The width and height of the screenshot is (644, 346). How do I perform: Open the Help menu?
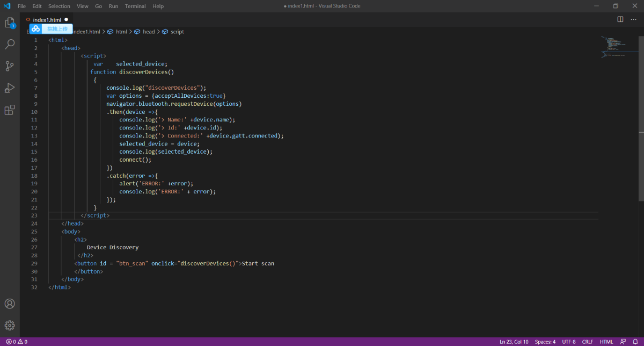pos(158,6)
